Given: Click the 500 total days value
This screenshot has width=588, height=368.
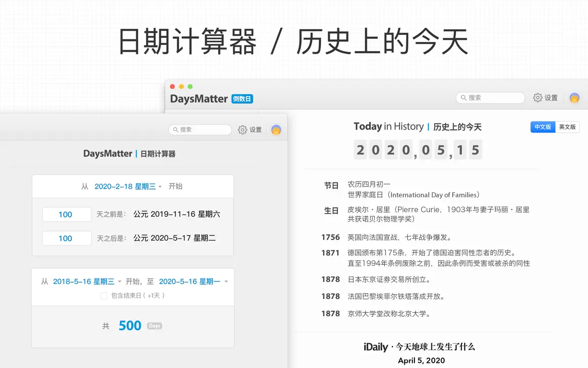Looking at the screenshot, I should click(130, 326).
